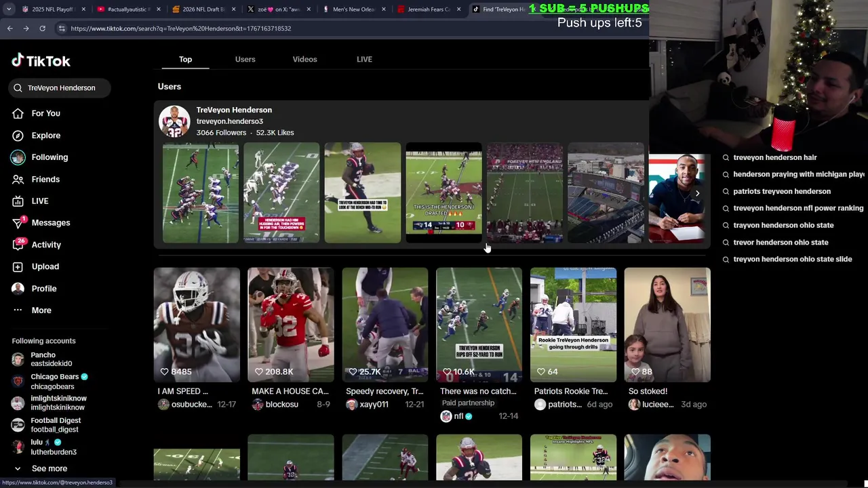868x488 pixels.
Task: Open the Friends icon in sidebar
Action: pos(18,180)
